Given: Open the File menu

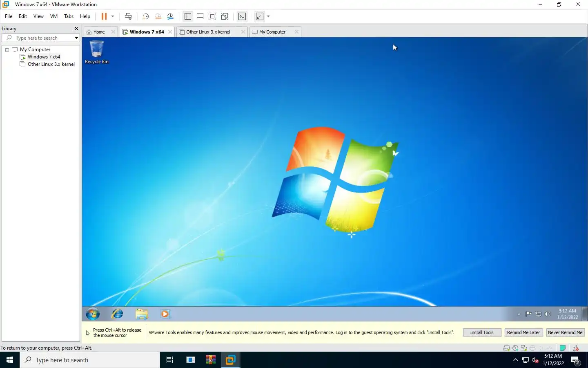Looking at the screenshot, I should click(9, 16).
